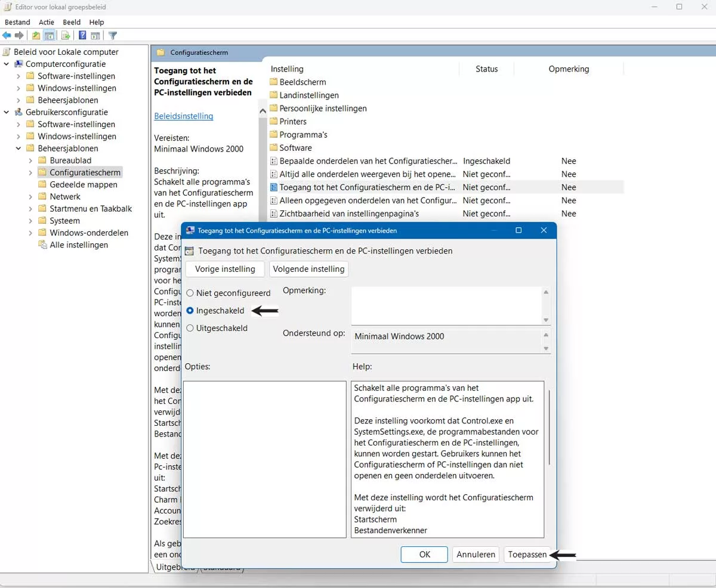Viewport: 716px width, 588px height.
Task: Expand Windows-instellingen under Gebruikersconfiguratie
Action: tap(18, 136)
